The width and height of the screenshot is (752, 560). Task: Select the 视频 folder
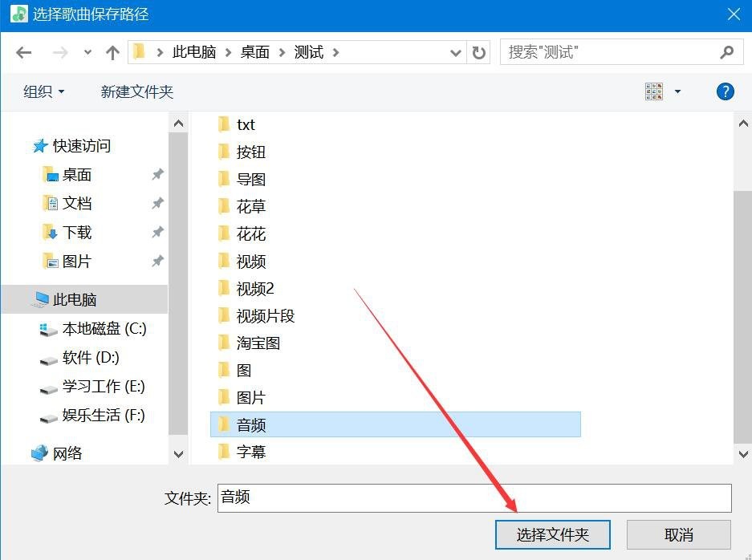click(x=251, y=262)
